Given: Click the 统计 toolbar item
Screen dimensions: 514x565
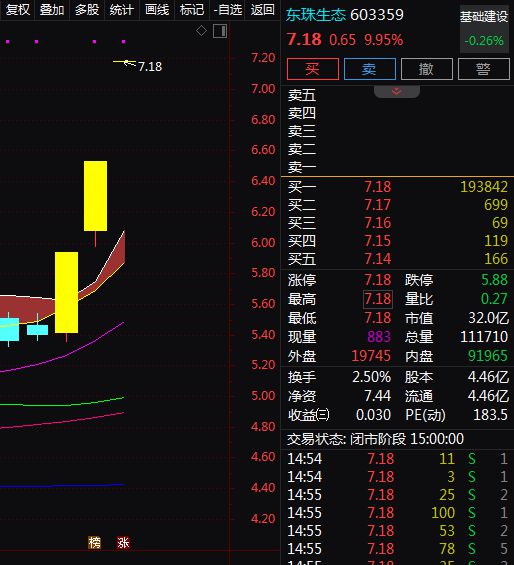Looking at the screenshot, I should (x=122, y=10).
